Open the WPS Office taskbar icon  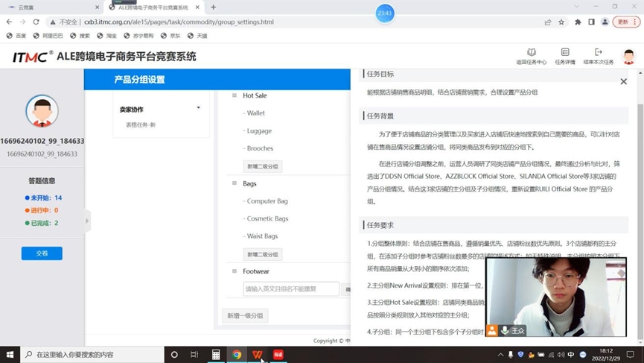pyautogui.click(x=258, y=354)
